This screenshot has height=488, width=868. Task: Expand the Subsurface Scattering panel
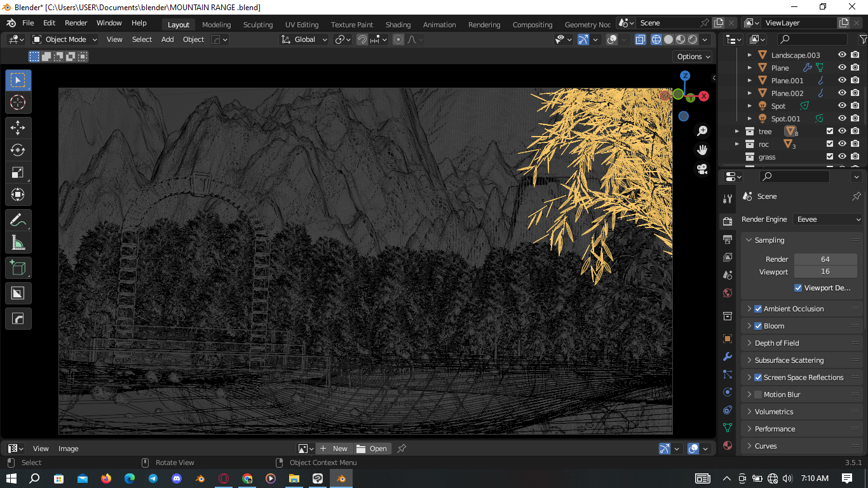[802, 360]
